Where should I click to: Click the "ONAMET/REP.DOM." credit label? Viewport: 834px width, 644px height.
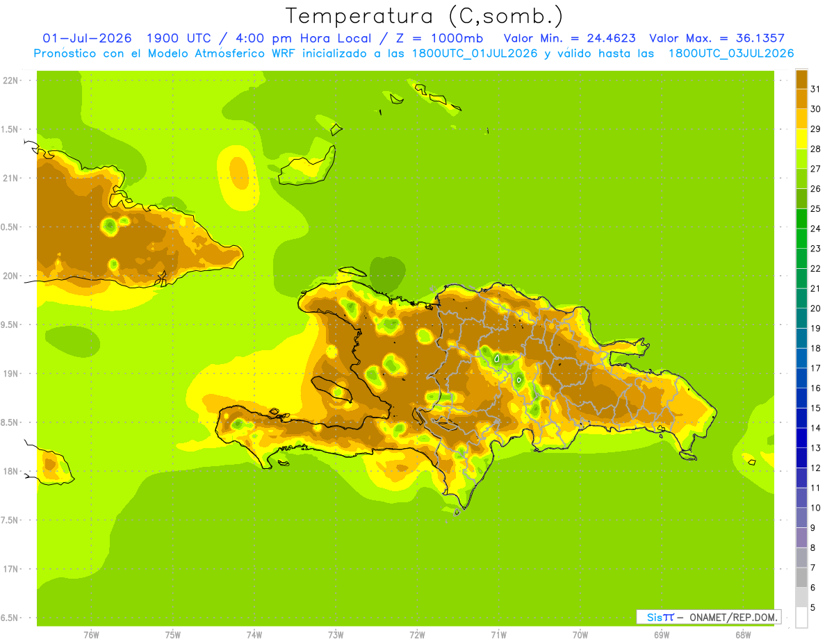click(733, 617)
